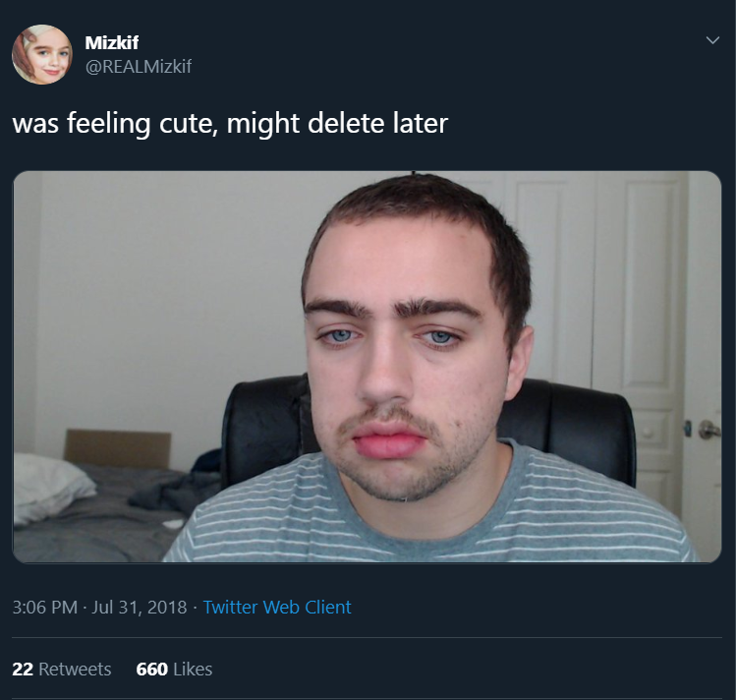View the list of 22 Retweets
The height and width of the screenshot is (700, 736).
coord(62,669)
